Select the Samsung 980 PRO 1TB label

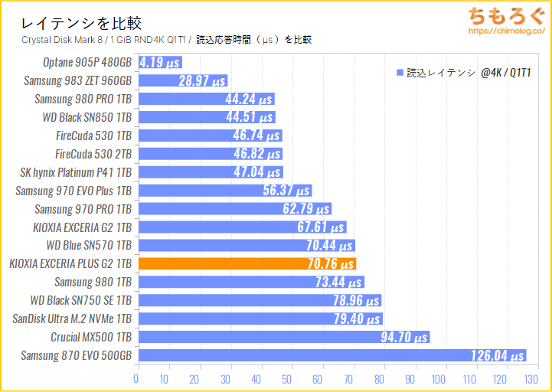pyautogui.click(x=83, y=99)
